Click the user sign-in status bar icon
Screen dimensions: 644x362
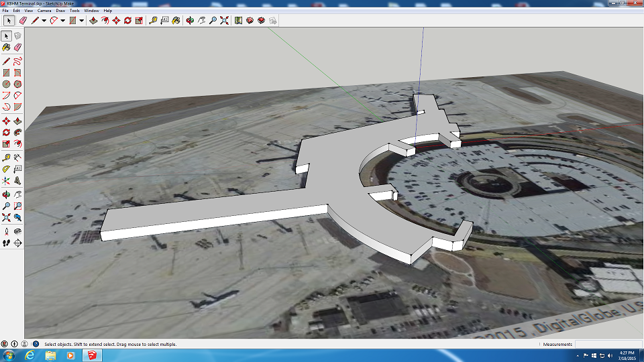25,344
